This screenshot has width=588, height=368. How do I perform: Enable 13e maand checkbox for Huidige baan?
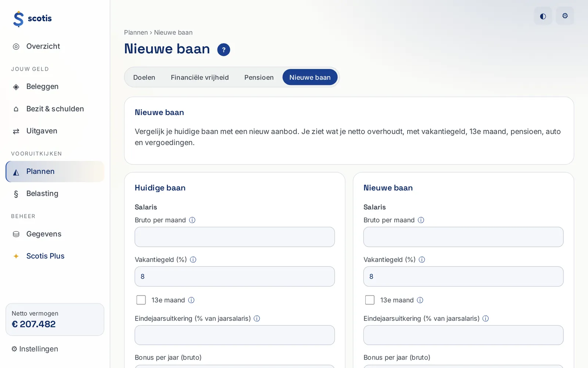141,300
